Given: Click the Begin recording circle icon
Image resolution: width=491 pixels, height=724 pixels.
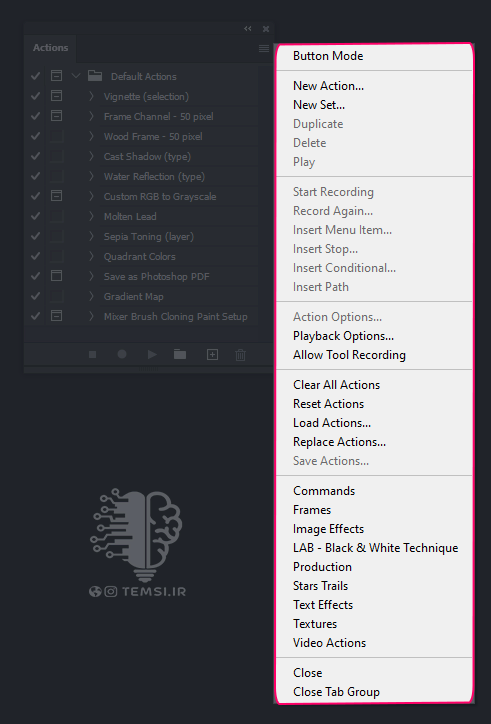Looking at the screenshot, I should pyautogui.click(x=122, y=355).
